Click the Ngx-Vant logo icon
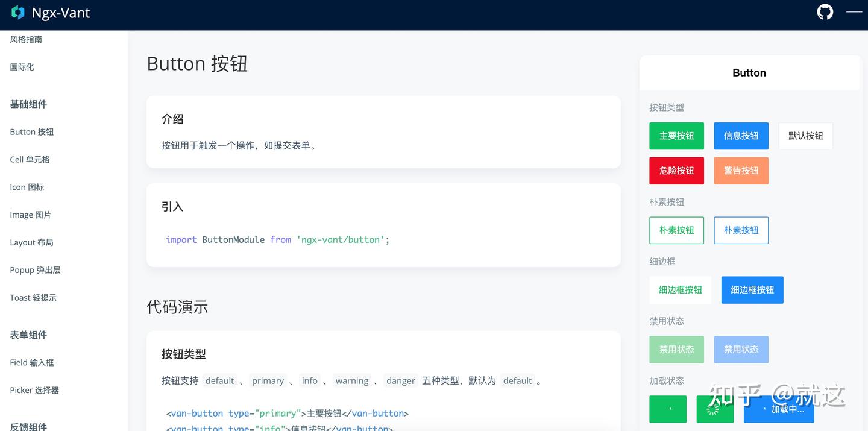 [x=17, y=11]
